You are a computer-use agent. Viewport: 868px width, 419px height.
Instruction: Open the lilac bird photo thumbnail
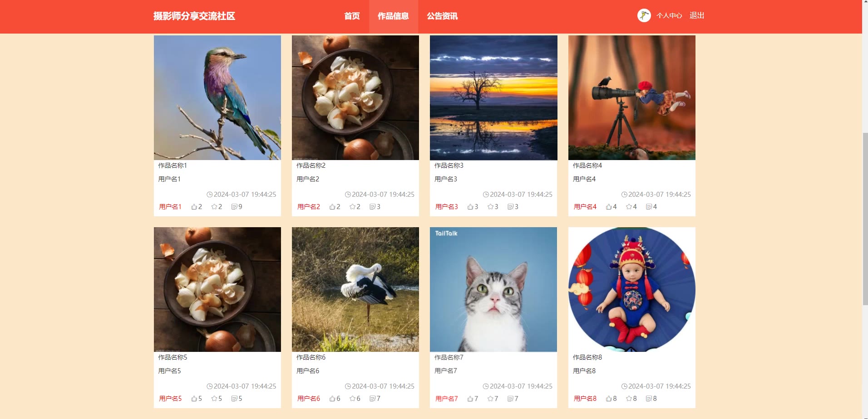pos(217,97)
